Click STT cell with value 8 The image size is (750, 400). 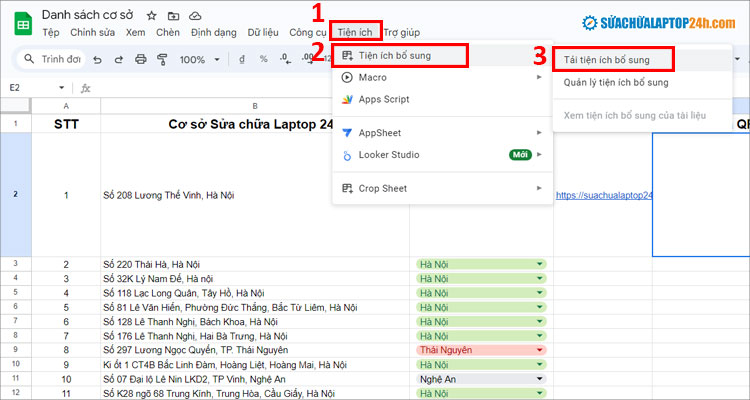point(66,350)
